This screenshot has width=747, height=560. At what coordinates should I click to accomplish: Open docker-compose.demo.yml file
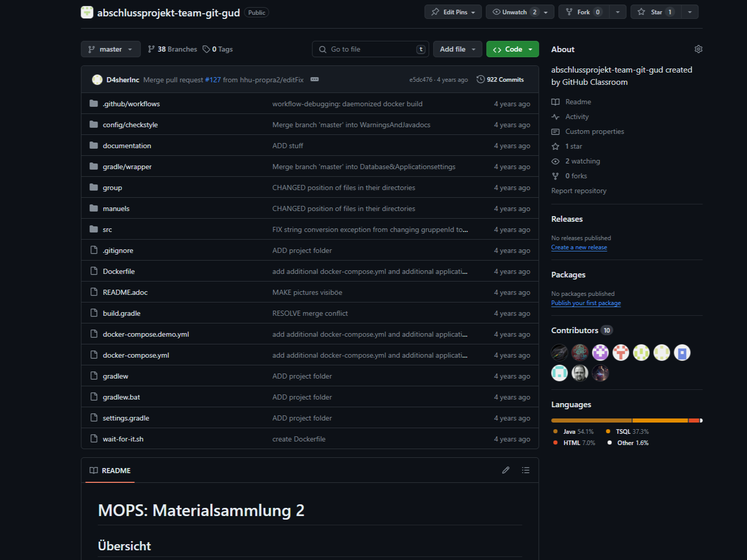pos(146,334)
